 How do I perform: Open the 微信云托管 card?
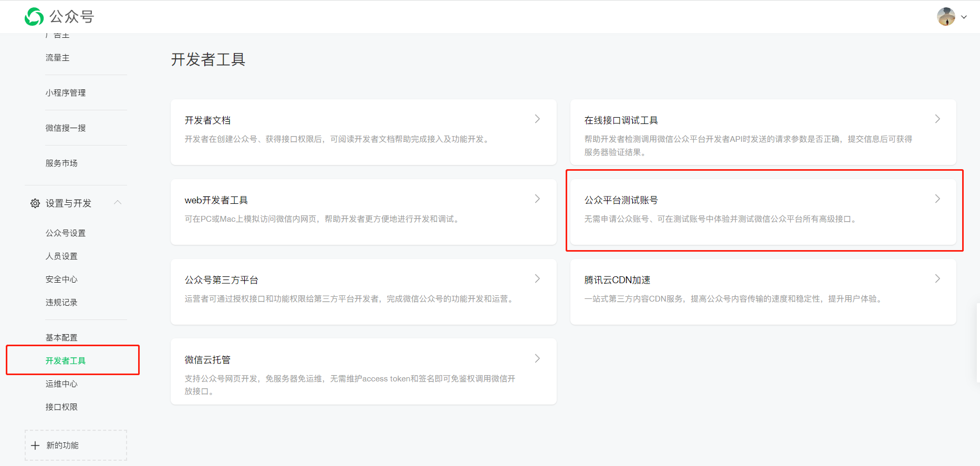363,371
